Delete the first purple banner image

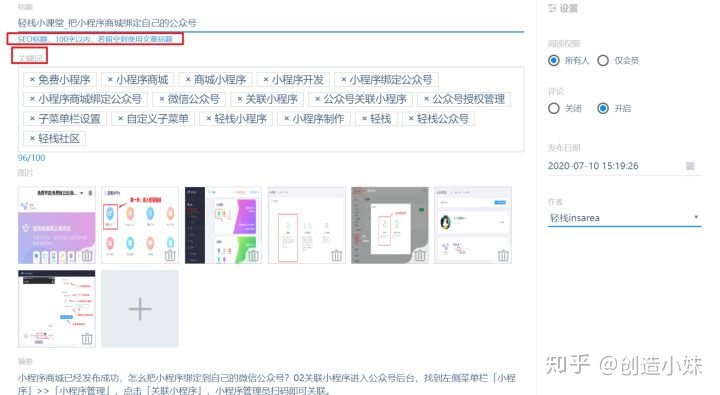point(87,255)
